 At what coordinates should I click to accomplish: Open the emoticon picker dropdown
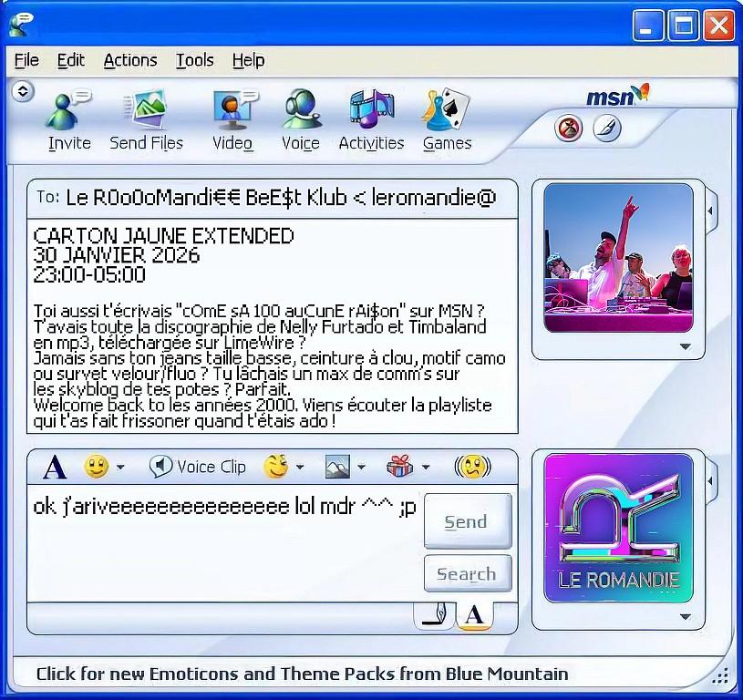(x=121, y=466)
